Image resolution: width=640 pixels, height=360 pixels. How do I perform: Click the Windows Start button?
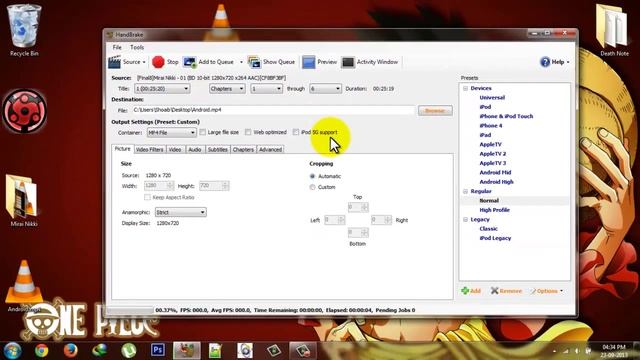tap(13, 351)
